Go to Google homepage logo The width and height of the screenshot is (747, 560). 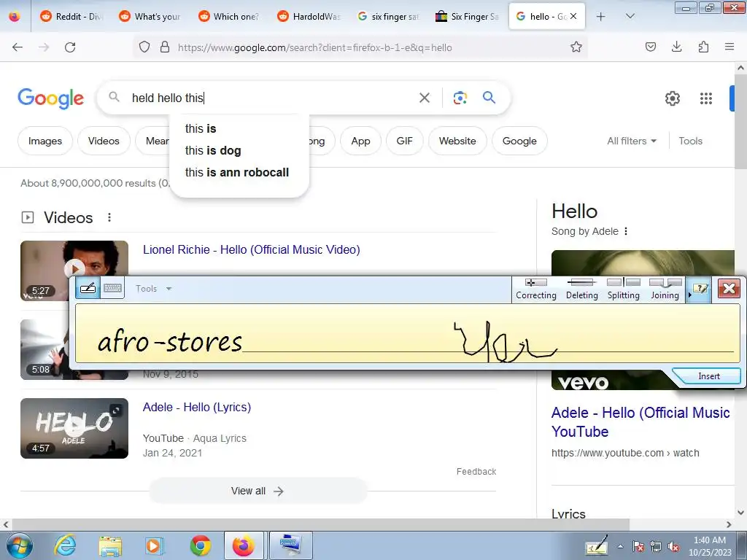click(x=50, y=98)
